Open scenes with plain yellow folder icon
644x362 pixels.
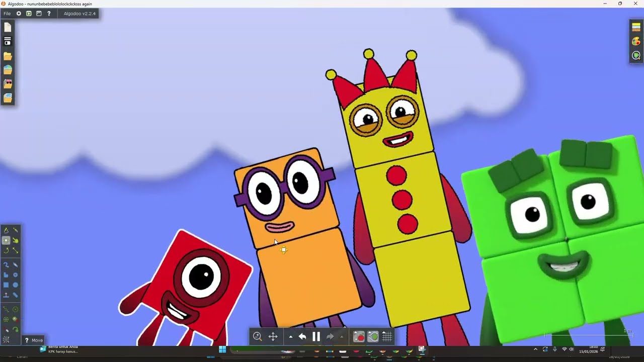(x=8, y=56)
